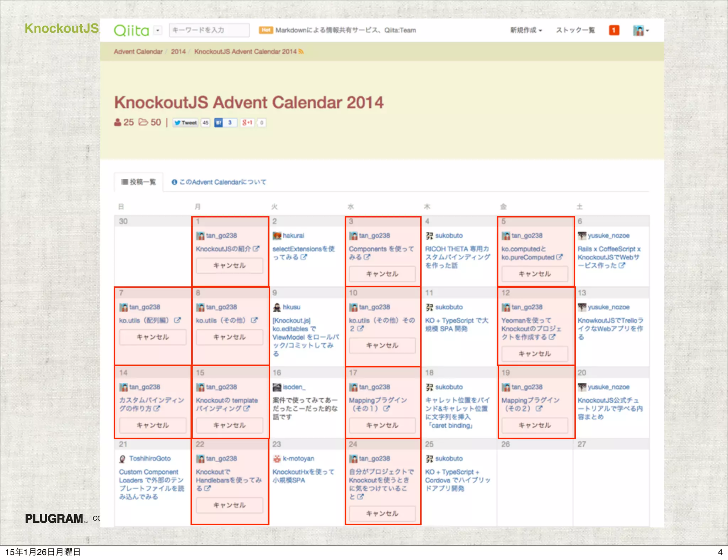
Task: Go to 2014 breadcrumb link
Action: tap(178, 52)
